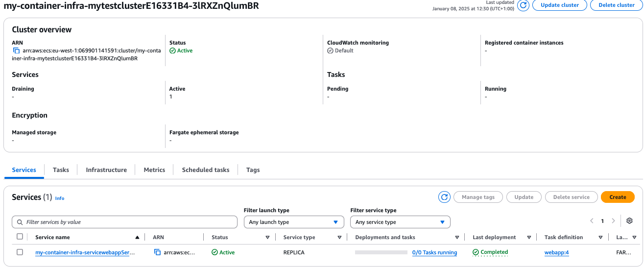644x270 pixels.
Task: Open the Filter service type dropdown
Action: [400, 222]
